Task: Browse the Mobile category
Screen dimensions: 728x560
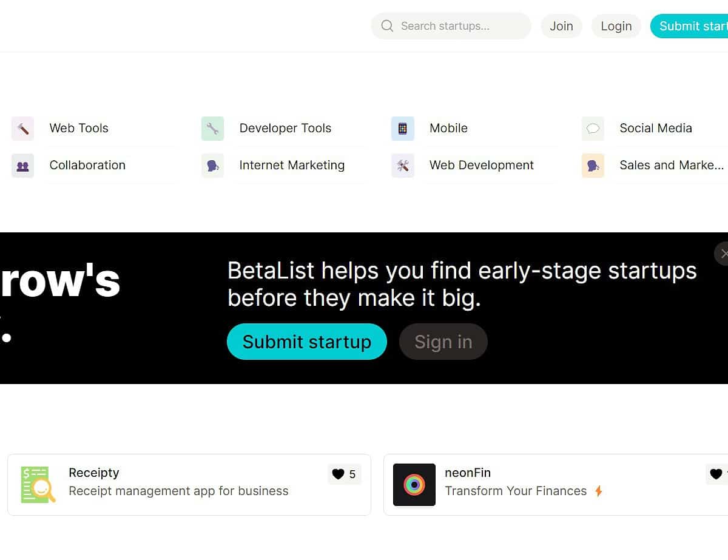Action: click(448, 128)
